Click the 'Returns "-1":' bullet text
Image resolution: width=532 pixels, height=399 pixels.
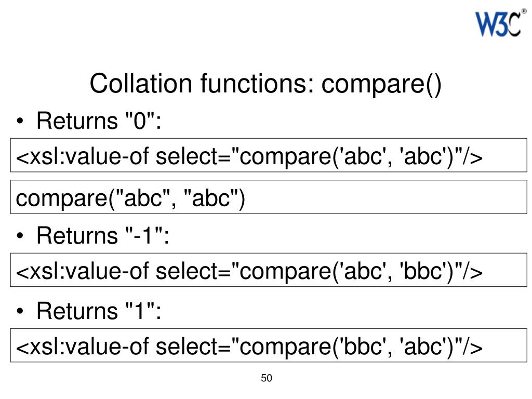point(103,235)
